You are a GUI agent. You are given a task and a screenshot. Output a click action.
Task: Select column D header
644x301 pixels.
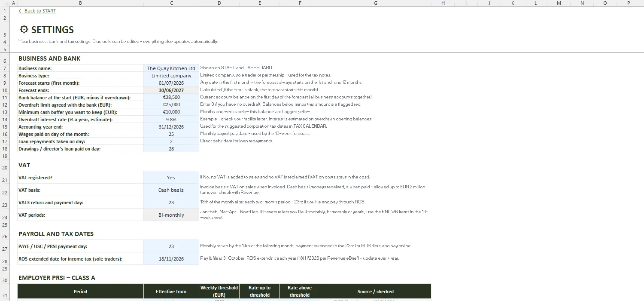[x=219, y=3]
